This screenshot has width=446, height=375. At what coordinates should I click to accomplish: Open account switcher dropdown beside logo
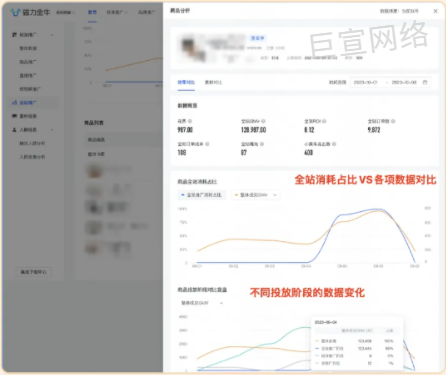coord(65,13)
